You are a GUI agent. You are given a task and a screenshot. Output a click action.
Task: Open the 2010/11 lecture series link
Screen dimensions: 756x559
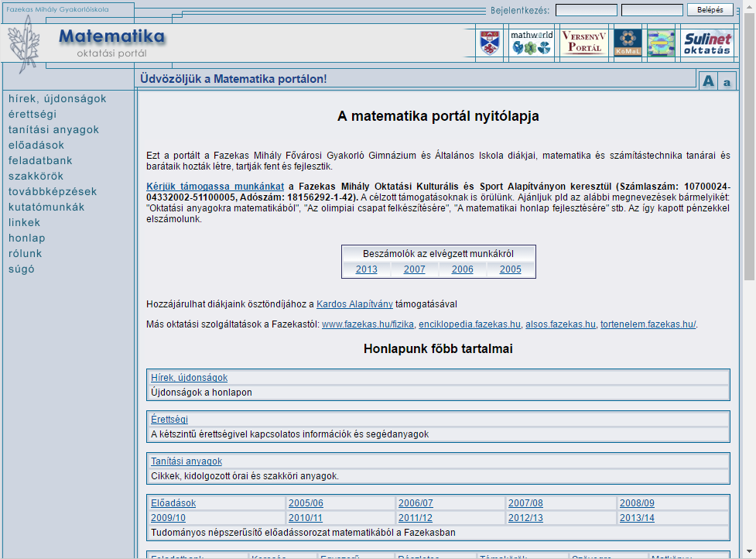[x=305, y=518]
